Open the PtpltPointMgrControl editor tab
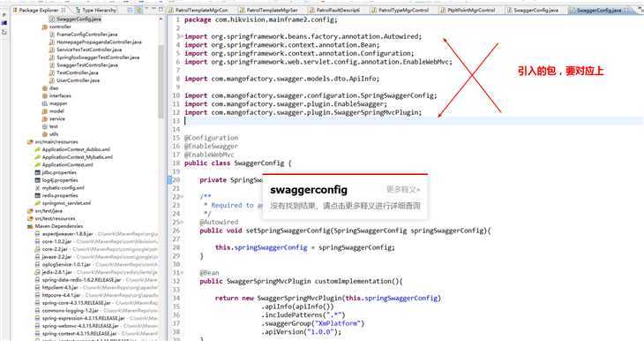The height and width of the screenshot is (341, 644). click(468, 10)
